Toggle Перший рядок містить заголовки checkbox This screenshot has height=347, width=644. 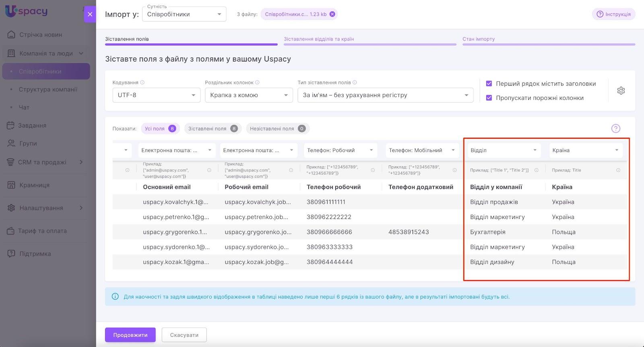click(x=489, y=84)
